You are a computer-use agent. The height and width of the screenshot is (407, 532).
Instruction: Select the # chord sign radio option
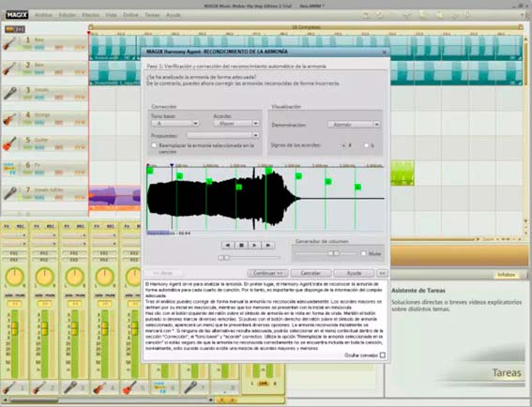(x=344, y=145)
